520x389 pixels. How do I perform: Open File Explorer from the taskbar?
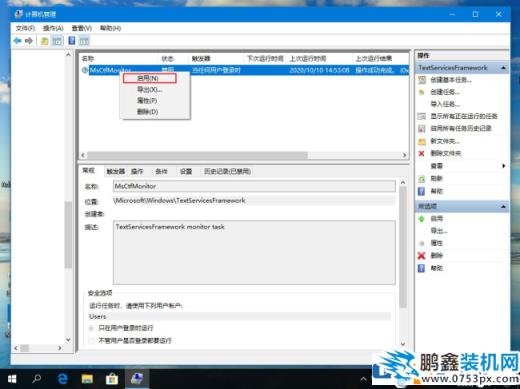87,379
